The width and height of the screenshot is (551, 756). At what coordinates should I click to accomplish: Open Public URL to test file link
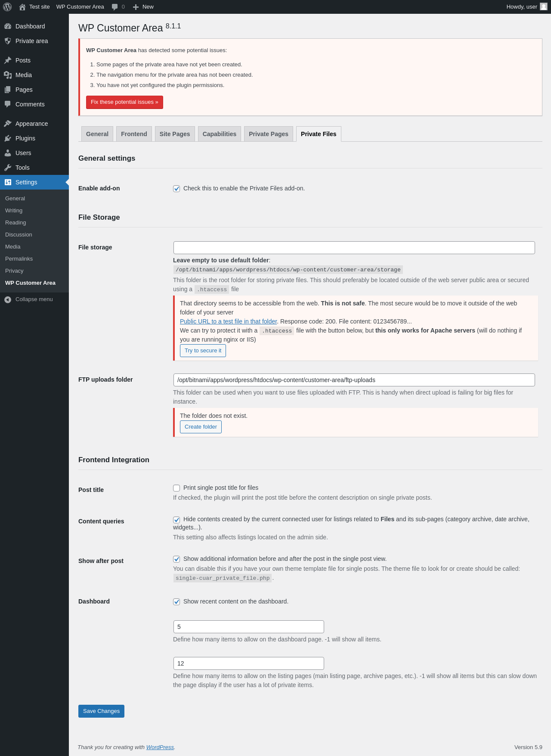click(229, 321)
